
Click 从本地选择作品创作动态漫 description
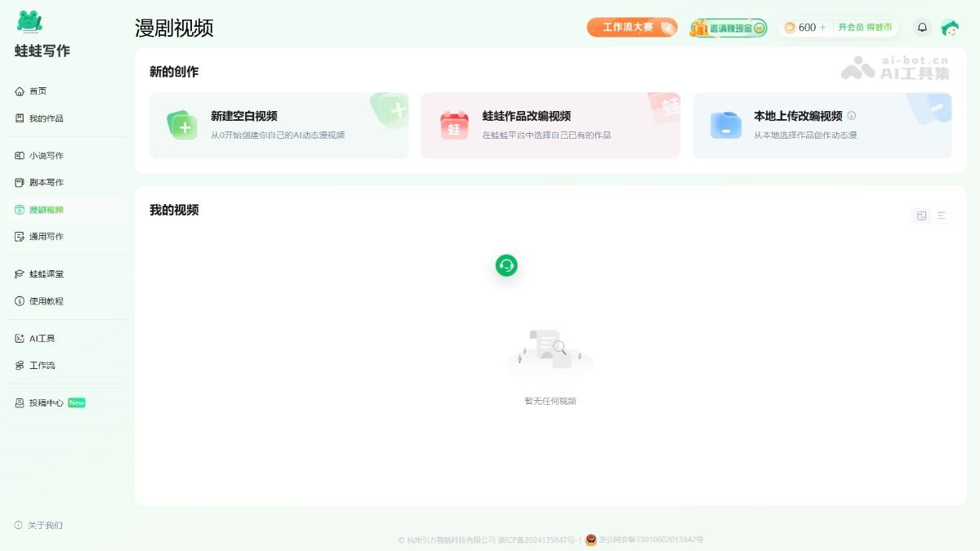click(x=805, y=135)
